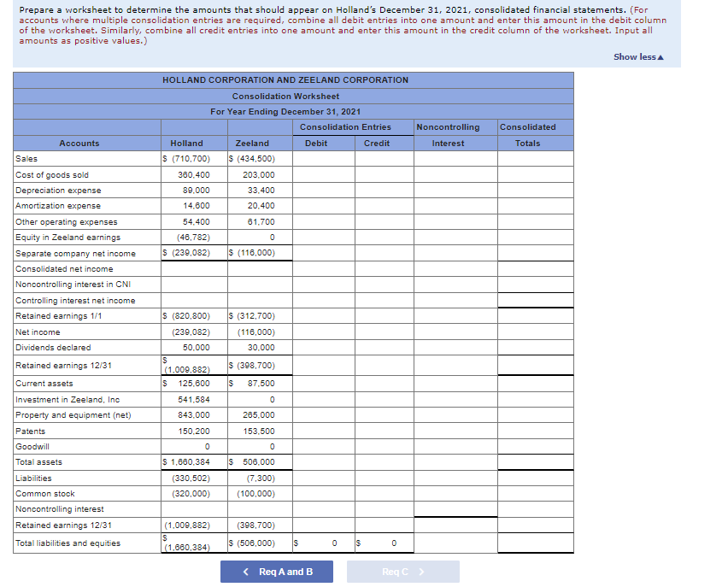
Task: Select Common stock Debit input cell
Action: (324, 494)
